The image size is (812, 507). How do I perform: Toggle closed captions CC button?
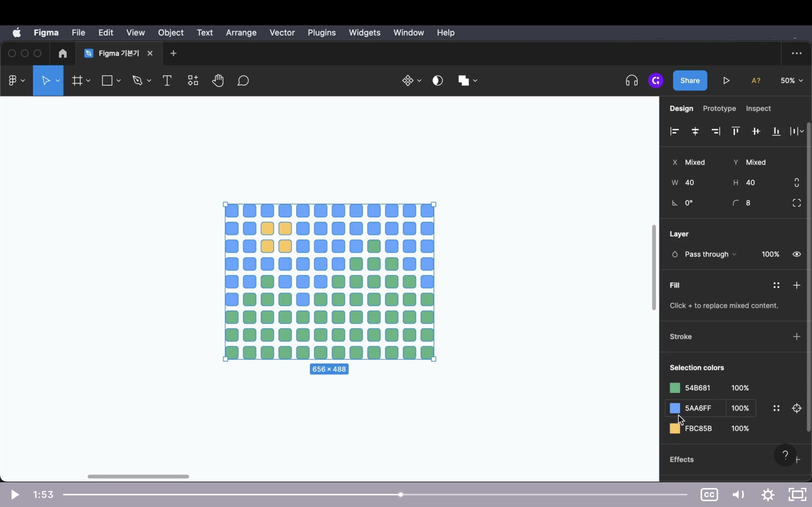click(x=709, y=495)
